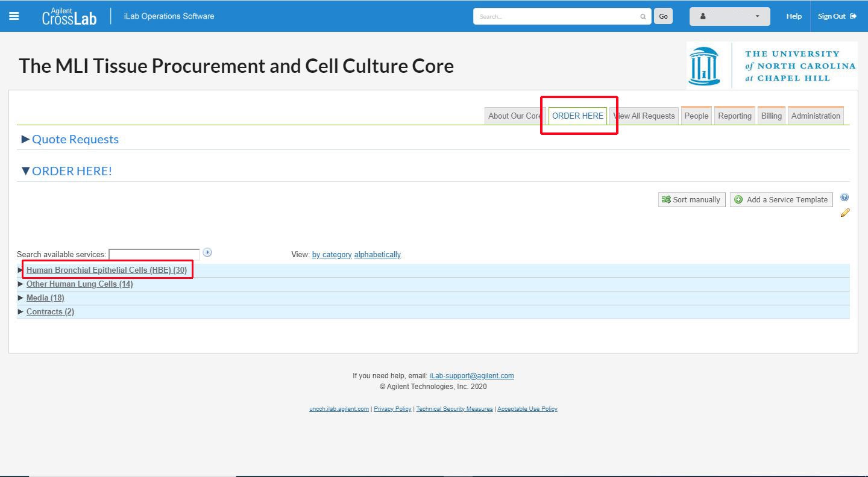
Task: Click the Sort manually button
Action: (x=691, y=199)
